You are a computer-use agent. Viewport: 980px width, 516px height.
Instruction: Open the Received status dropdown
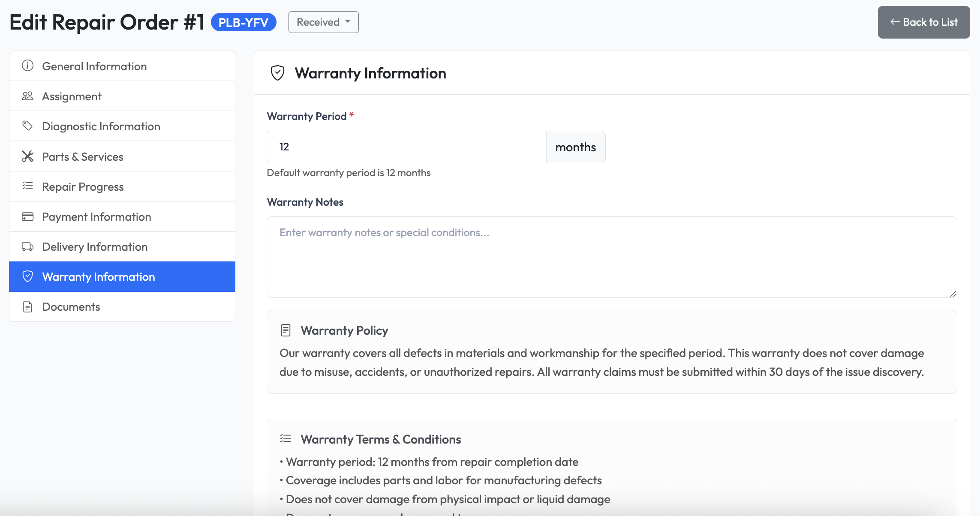pos(323,22)
